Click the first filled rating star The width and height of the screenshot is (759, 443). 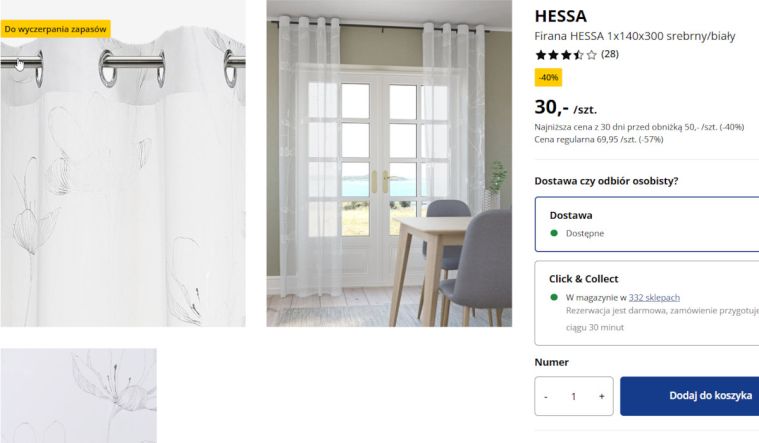tap(541, 55)
